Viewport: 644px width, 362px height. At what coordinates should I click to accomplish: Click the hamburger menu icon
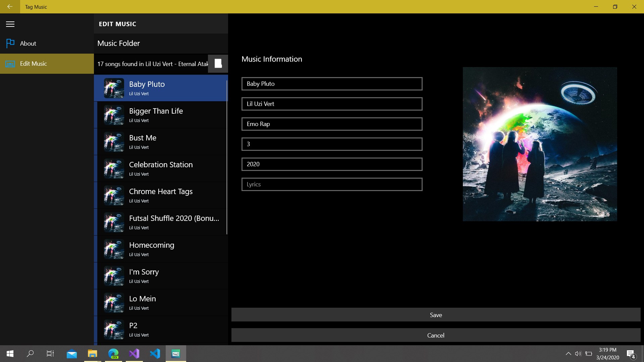pyautogui.click(x=10, y=24)
